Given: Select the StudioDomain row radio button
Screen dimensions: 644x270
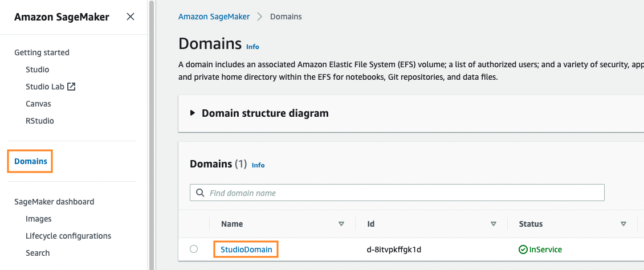Looking at the screenshot, I should [194, 249].
